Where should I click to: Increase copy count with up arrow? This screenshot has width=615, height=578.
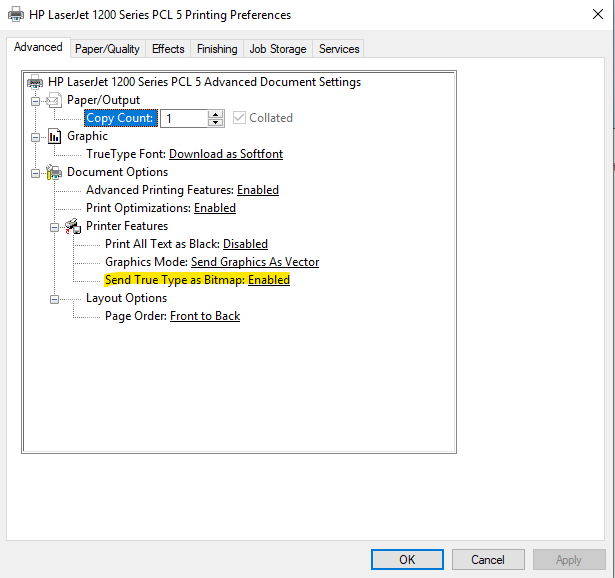215,114
